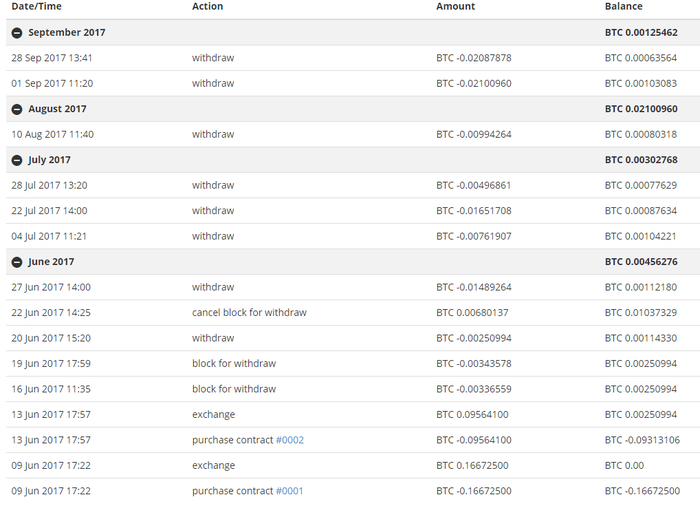The width and height of the screenshot is (700, 506).
Task: Collapse the July 2017 group
Action: coord(17,160)
